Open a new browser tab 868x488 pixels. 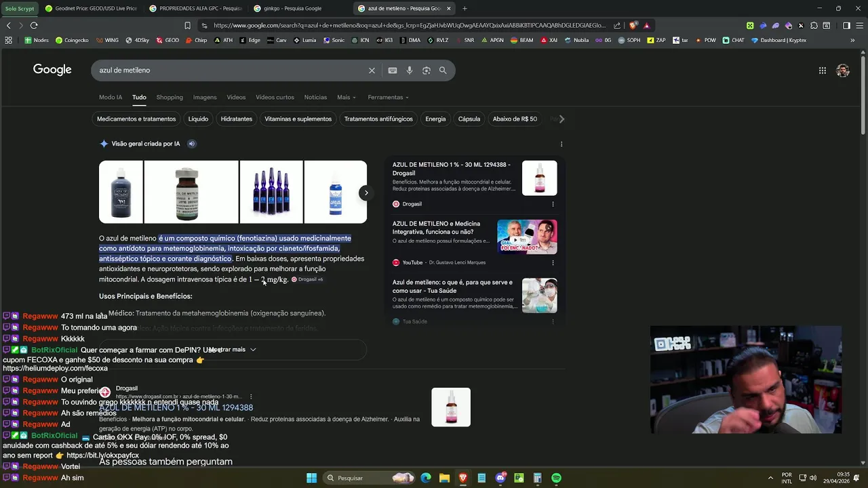(x=465, y=8)
